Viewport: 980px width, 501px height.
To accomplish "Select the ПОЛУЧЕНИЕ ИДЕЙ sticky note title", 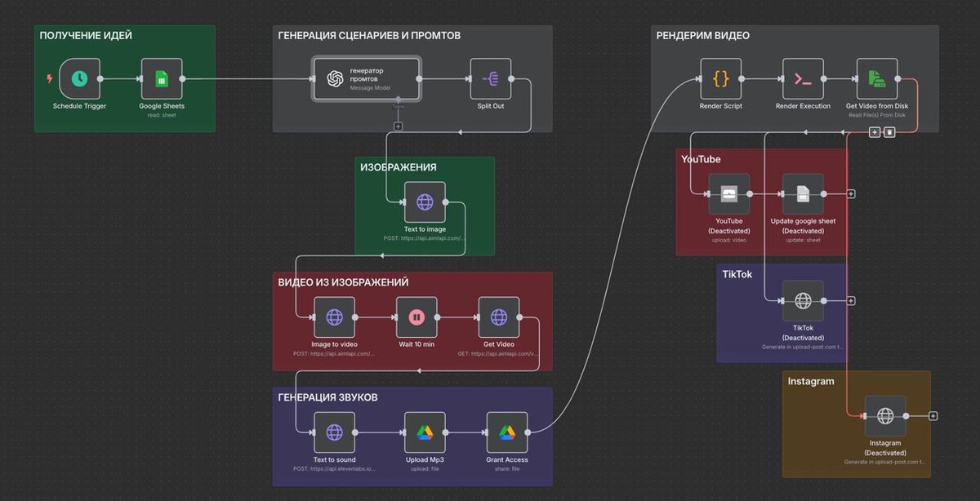I will (x=86, y=36).
